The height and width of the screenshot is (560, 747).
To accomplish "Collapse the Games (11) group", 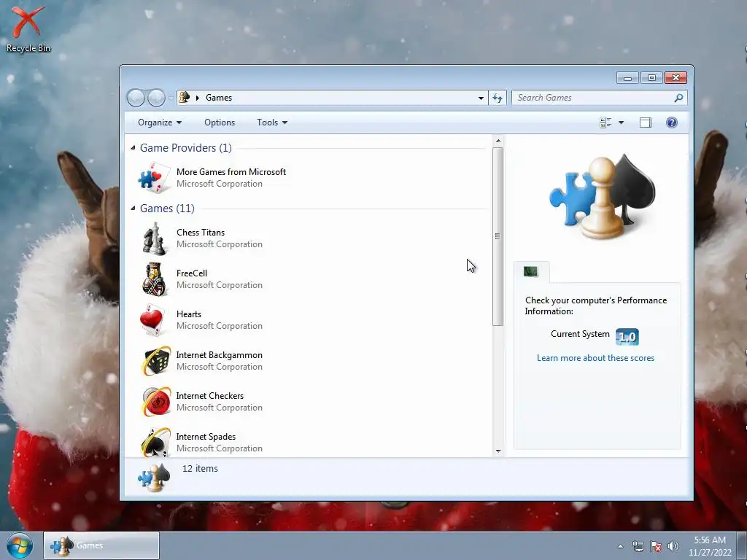I will pyautogui.click(x=133, y=208).
